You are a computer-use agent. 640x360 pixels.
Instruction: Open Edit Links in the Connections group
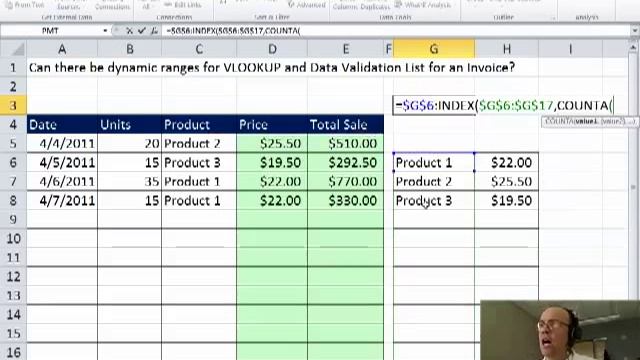coord(183,5)
